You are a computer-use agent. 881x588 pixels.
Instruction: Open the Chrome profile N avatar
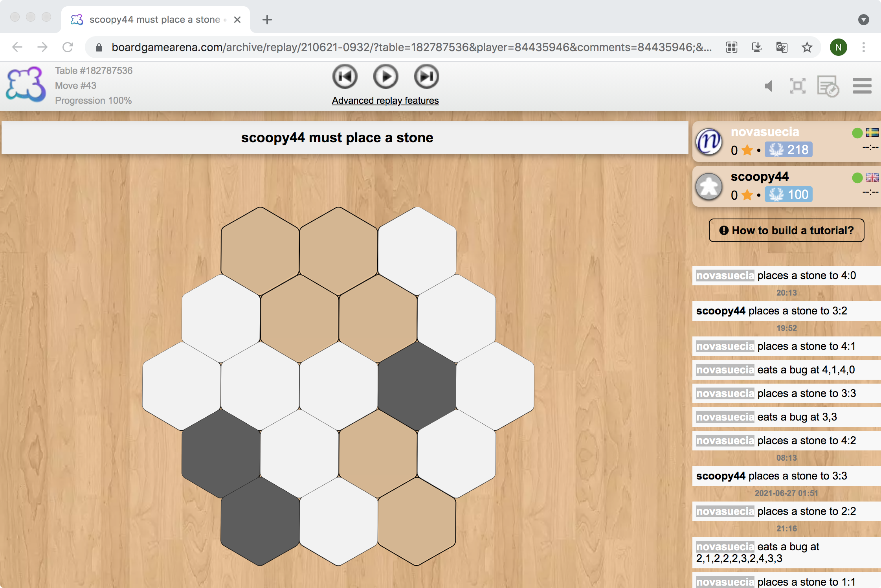click(838, 48)
